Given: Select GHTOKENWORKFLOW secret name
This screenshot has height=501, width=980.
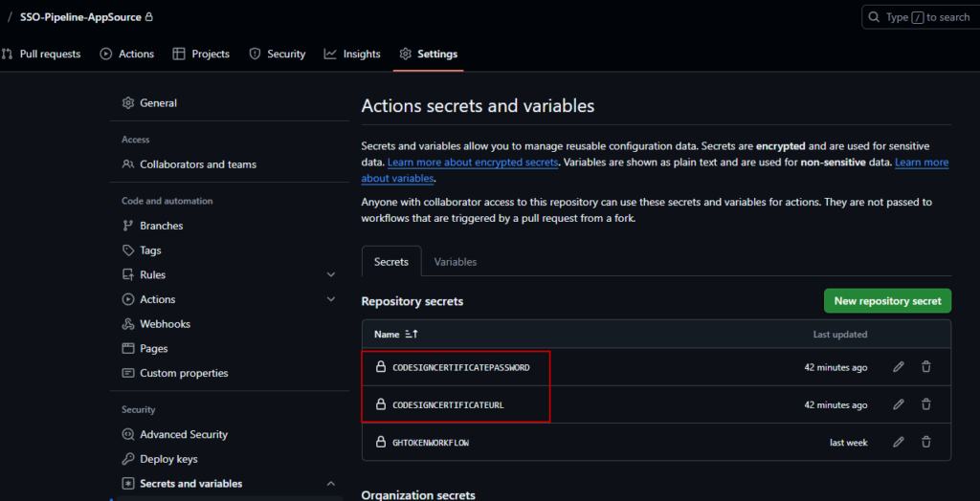Looking at the screenshot, I should click(x=431, y=443).
